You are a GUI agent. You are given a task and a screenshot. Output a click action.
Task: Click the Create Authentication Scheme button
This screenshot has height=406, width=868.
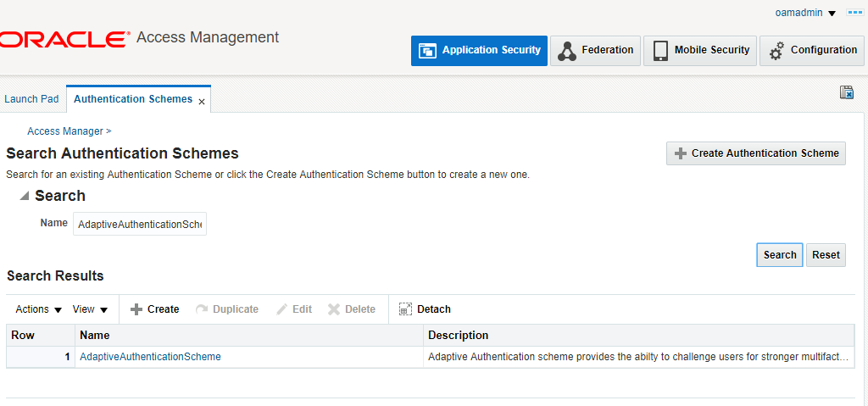point(755,153)
